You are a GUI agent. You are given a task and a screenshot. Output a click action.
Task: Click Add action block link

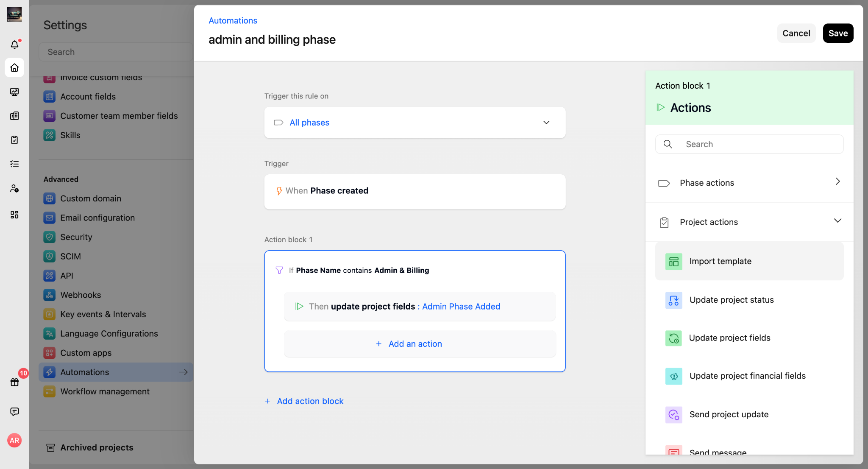click(x=310, y=401)
